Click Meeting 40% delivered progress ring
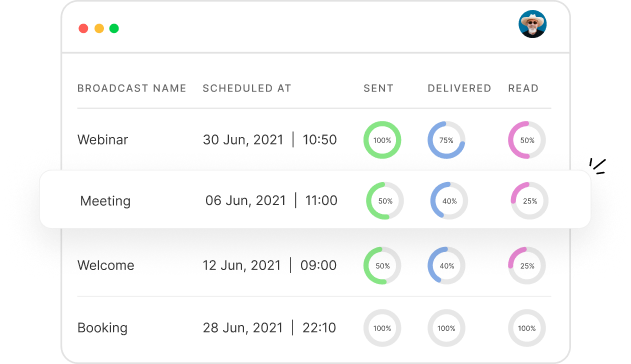Image resolution: width=631 pixels, height=364 pixels. pos(449,201)
